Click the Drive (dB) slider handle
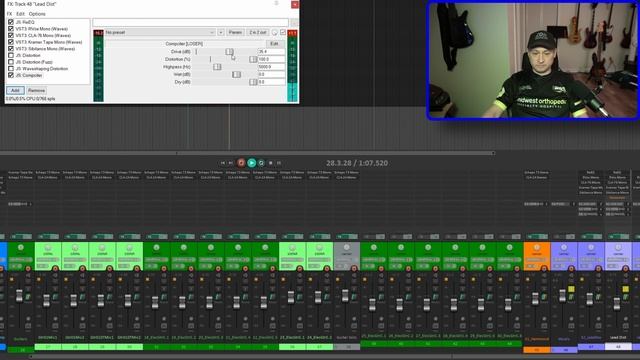This screenshot has height=360, width=640. [229, 51]
